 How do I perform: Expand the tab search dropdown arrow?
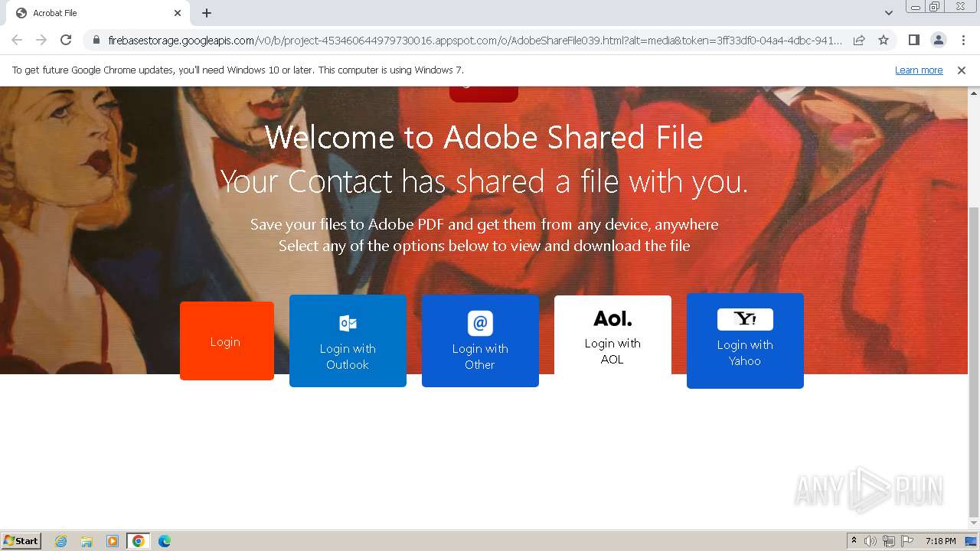889,13
